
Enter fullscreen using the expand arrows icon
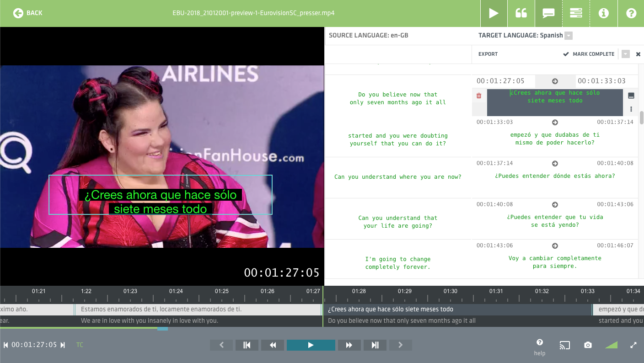tap(634, 345)
